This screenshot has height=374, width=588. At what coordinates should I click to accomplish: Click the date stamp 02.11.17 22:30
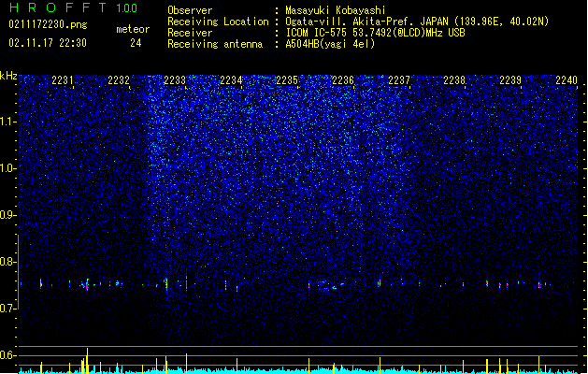[48, 43]
